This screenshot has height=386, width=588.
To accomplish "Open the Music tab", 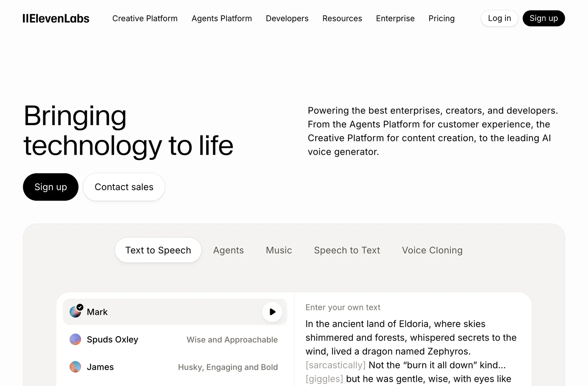I will [x=279, y=250].
